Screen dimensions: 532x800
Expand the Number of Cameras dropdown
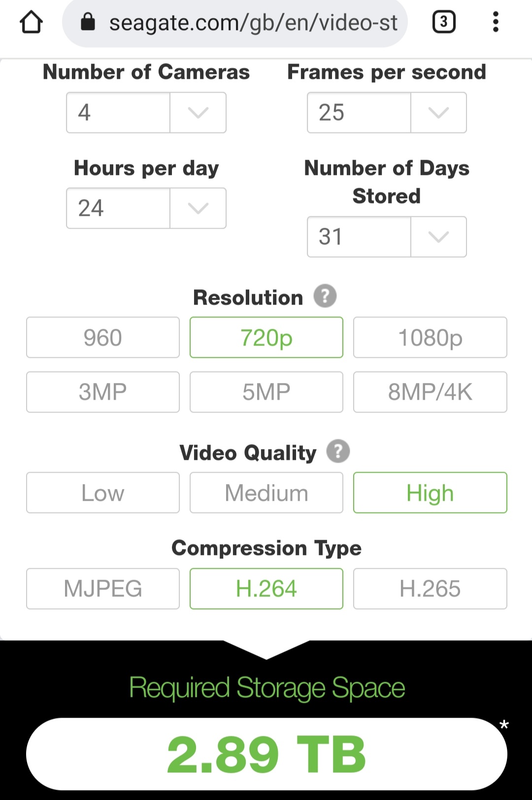146,112
